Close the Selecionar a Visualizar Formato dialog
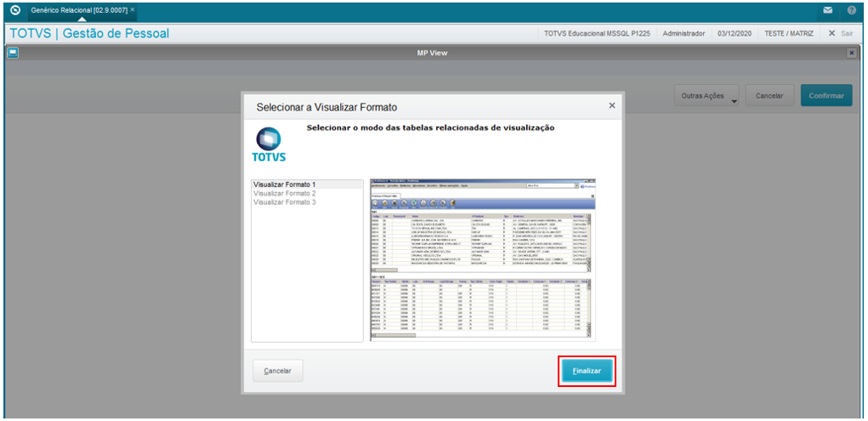868x421 pixels. (x=612, y=105)
